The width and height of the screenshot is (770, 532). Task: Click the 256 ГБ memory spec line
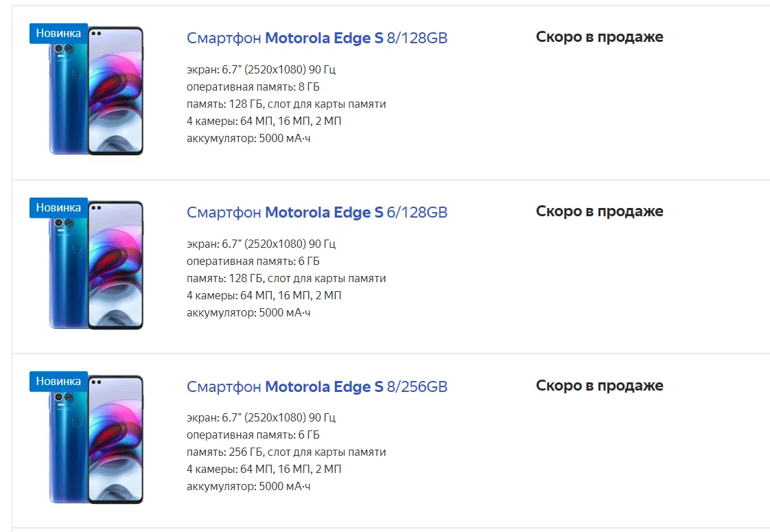[x=285, y=452]
